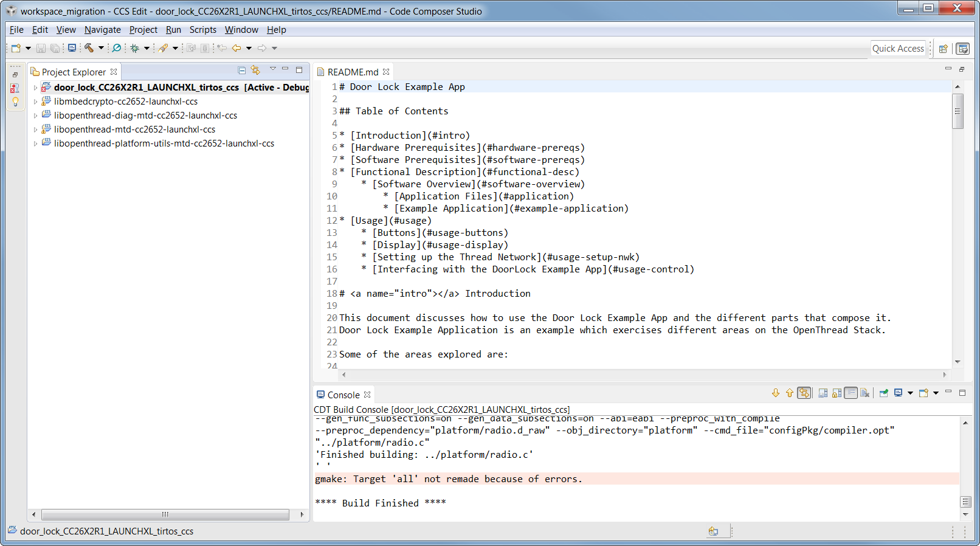Select the CCS Edit perspective icon
The image size is (980, 546).
[963, 49]
